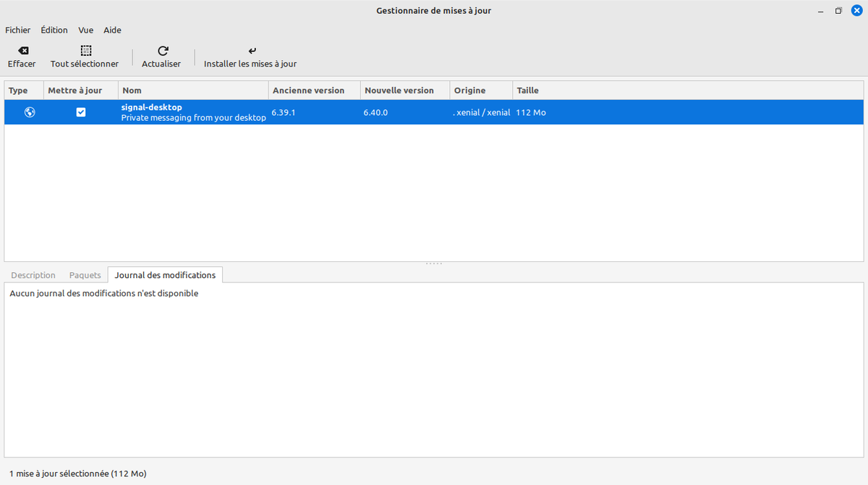This screenshot has width=868, height=485.
Task: Sort by the Type column header
Action: pos(23,90)
